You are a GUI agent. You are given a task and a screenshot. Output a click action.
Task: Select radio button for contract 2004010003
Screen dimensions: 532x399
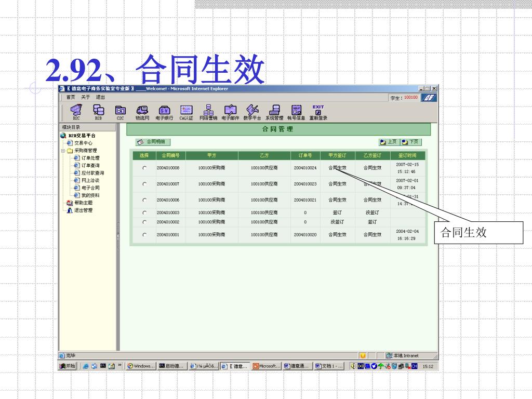144,212
